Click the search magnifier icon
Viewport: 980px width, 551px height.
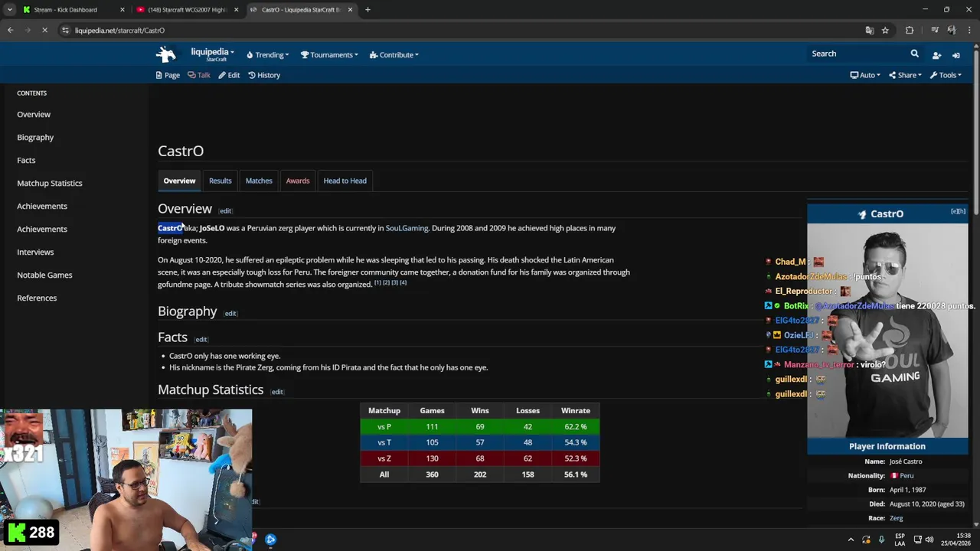(914, 54)
